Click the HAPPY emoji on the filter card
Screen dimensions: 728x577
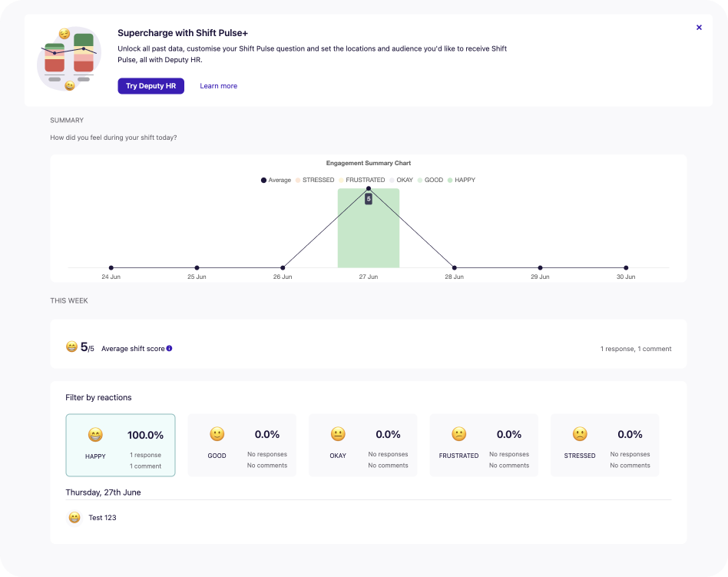point(95,435)
